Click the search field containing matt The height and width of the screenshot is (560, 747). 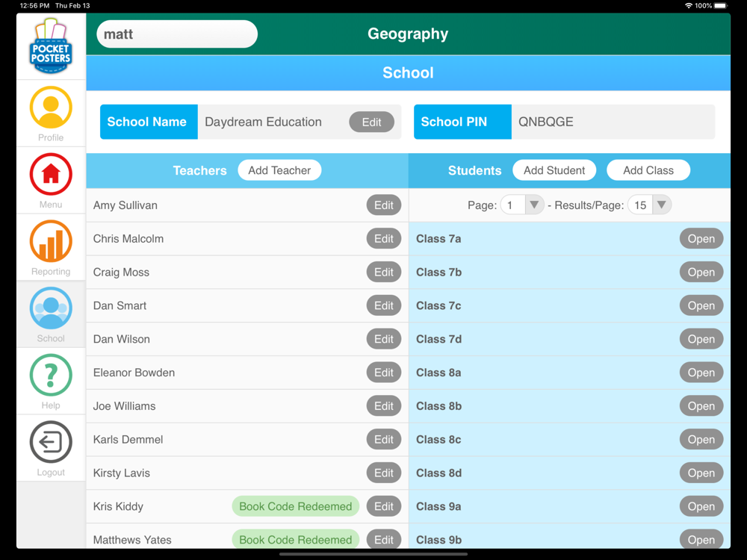177,34
